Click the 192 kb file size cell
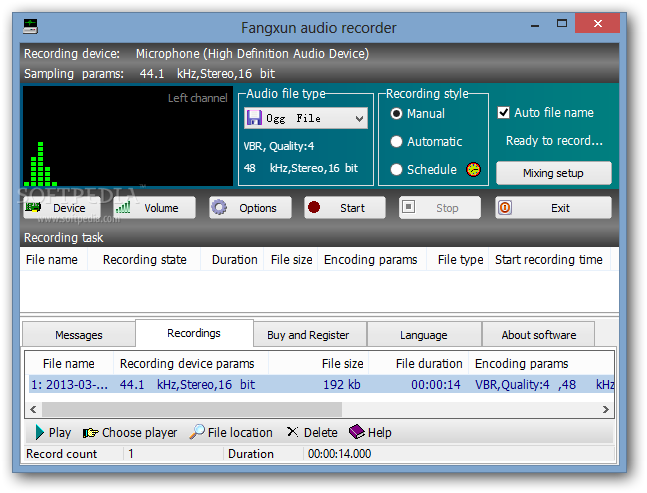 (x=342, y=384)
